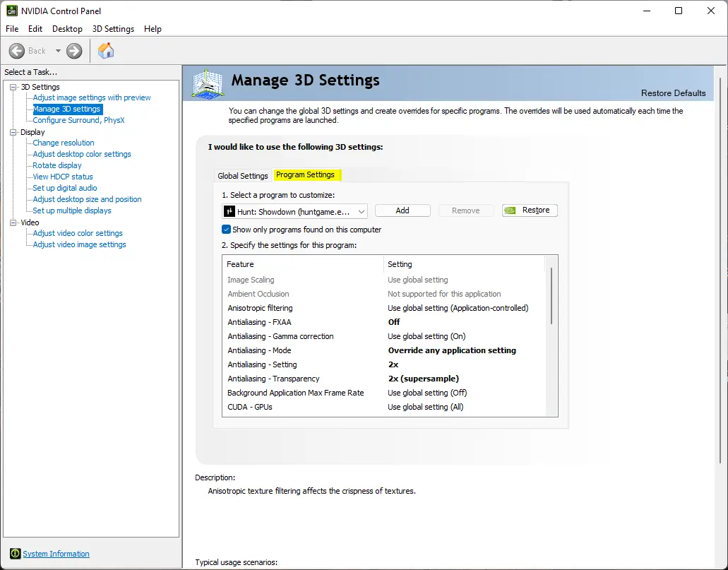The width and height of the screenshot is (728, 570).
Task: Collapse the Display tree node
Action: pos(13,132)
